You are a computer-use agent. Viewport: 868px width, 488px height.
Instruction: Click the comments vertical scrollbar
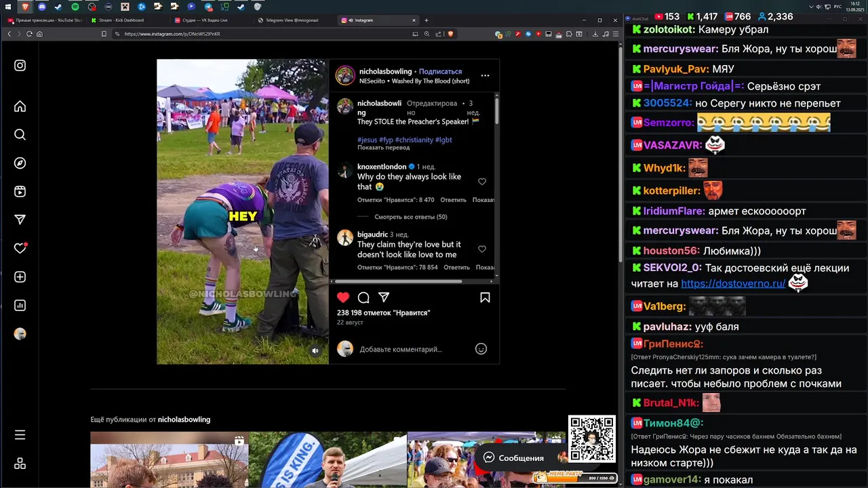click(497, 112)
